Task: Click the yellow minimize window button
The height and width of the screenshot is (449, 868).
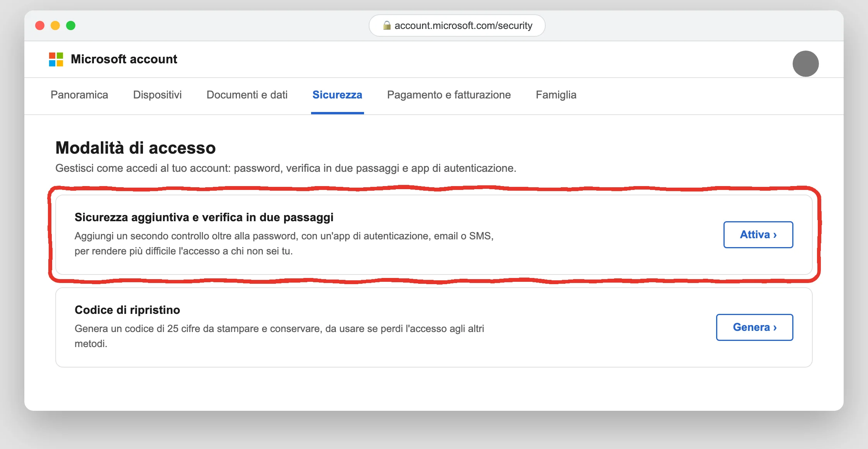Action: coord(55,25)
